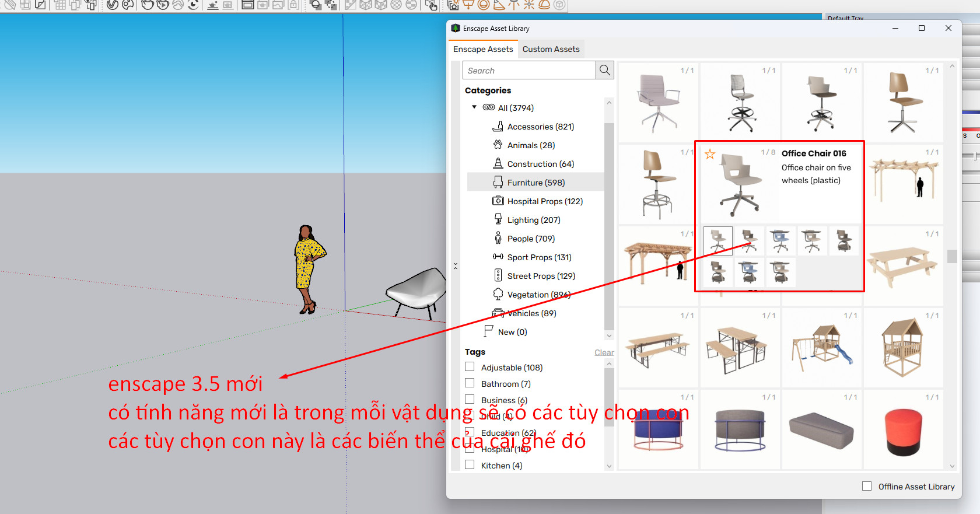The height and width of the screenshot is (514, 980).
Task: Click the Lighting lamp icon
Action: click(x=498, y=219)
